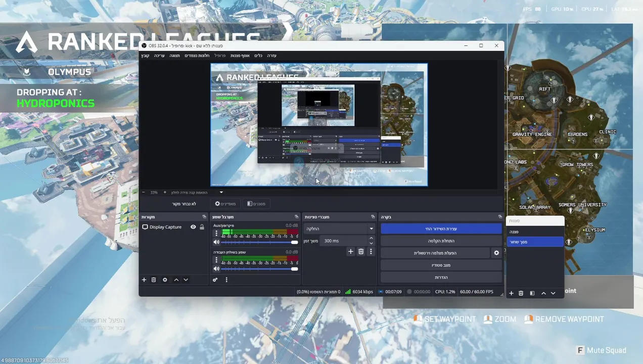Click the OBS preview canvas thumbnail
643x364 pixels.
(x=319, y=124)
